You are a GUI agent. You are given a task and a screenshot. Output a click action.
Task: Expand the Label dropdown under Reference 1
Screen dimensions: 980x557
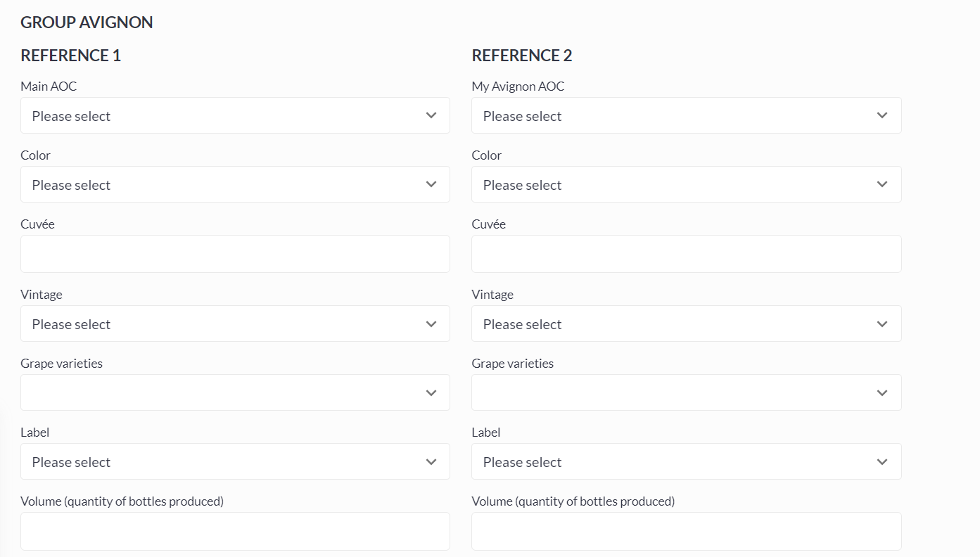click(x=235, y=461)
